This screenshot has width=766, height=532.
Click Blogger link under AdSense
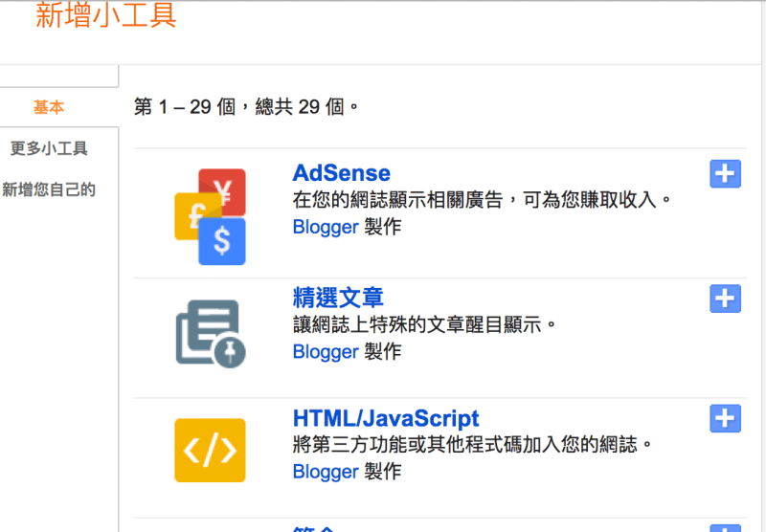pos(326,227)
